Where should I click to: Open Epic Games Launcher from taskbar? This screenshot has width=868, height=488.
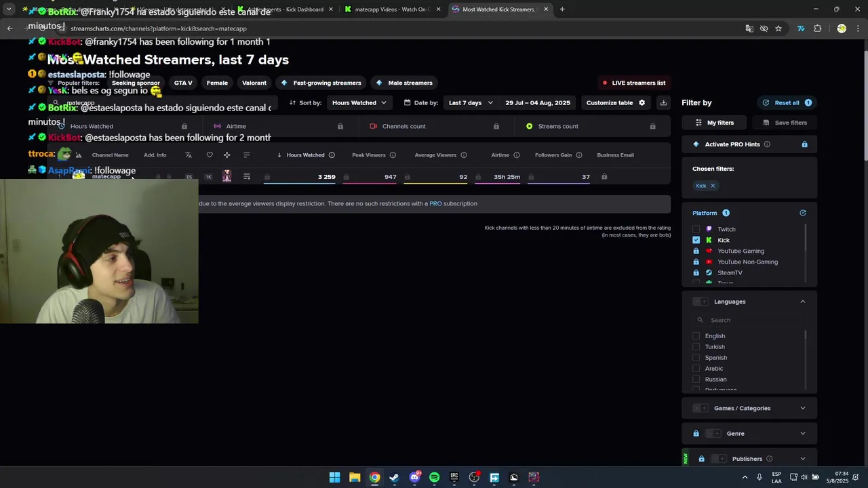454,477
